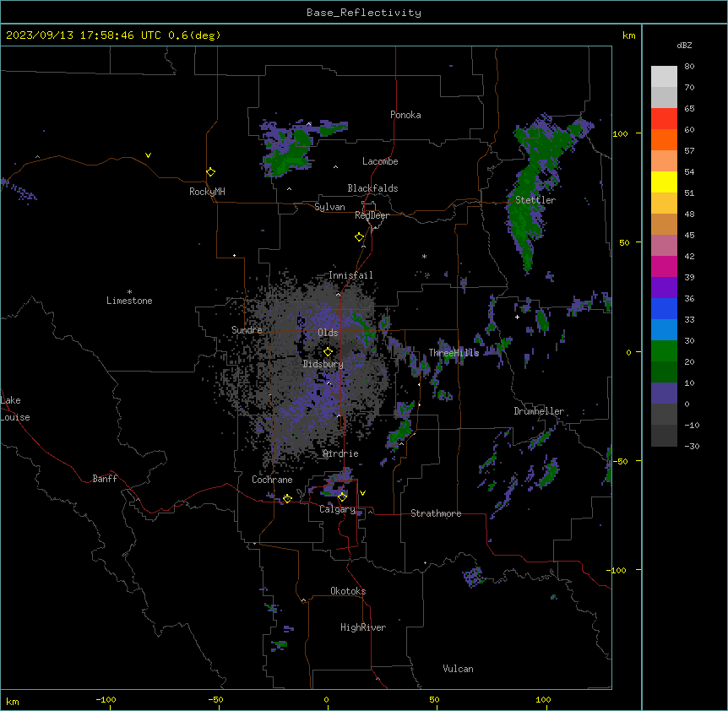Click the red 65 dBZ legend swatch

click(664, 119)
